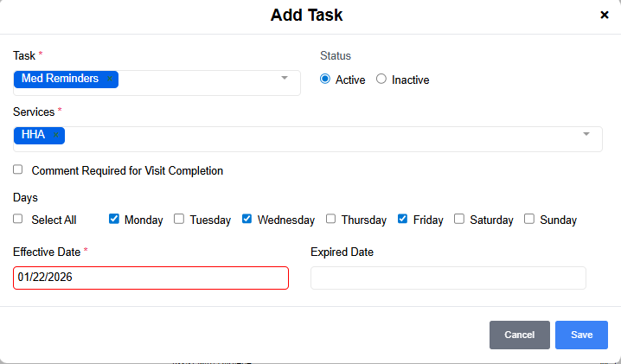Save the new task
Screen dimensions: 621x364
[581, 335]
